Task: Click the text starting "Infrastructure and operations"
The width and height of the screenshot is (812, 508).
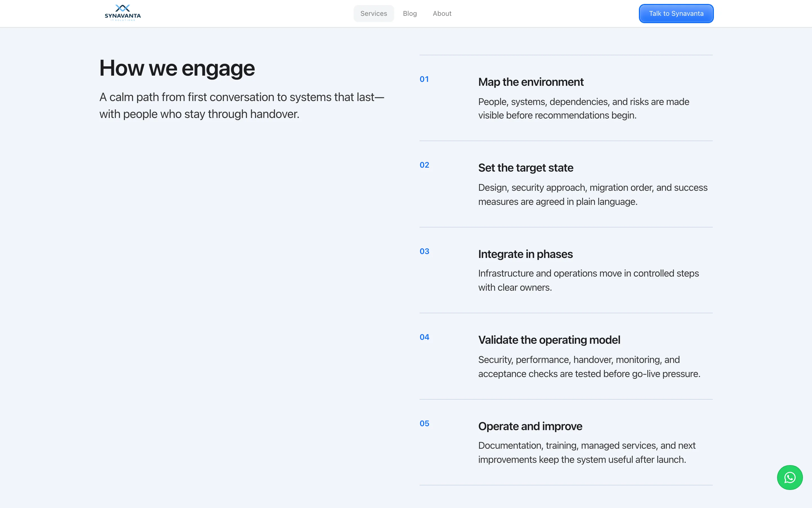Action: tap(588, 281)
